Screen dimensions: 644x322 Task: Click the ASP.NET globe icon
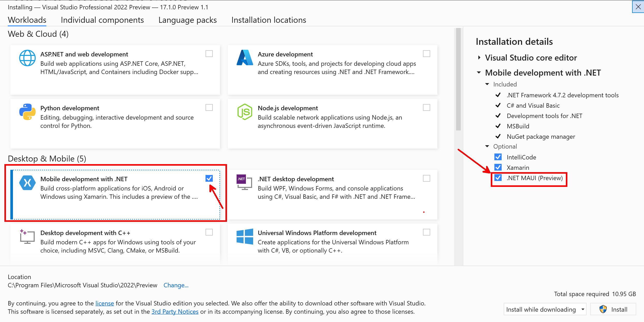27,58
